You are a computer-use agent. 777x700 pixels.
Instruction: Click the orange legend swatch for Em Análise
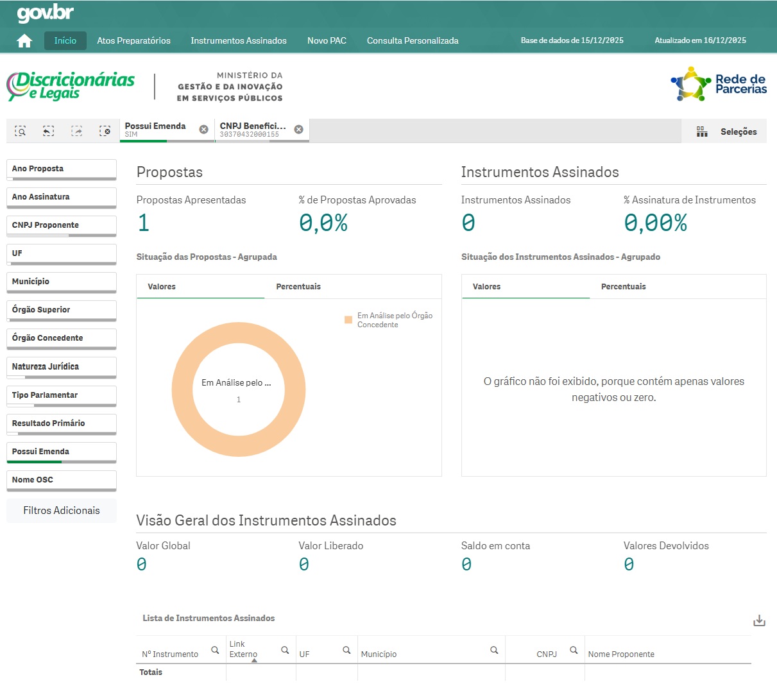pyautogui.click(x=348, y=320)
